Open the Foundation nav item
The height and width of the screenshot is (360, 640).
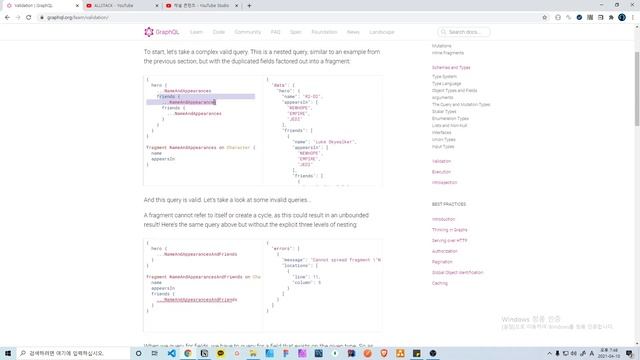324,32
